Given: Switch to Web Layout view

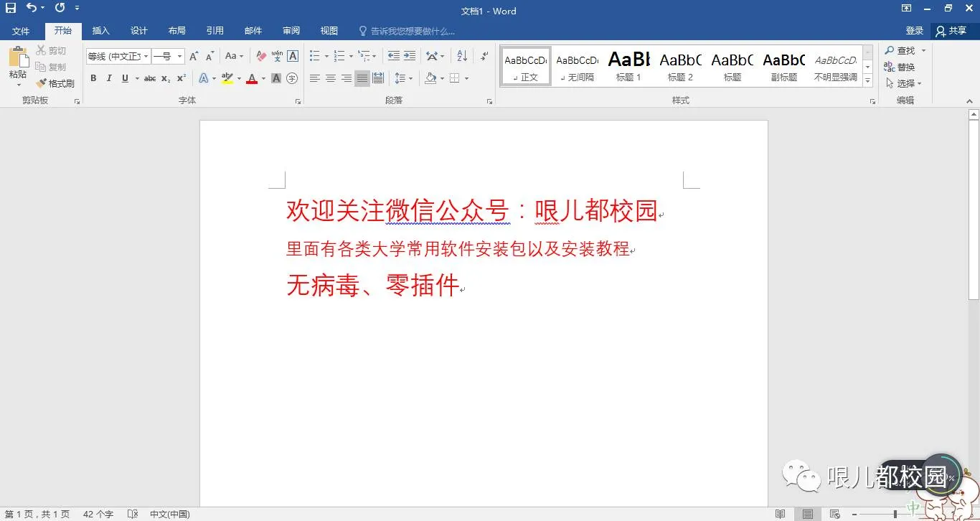Looking at the screenshot, I should (834, 514).
